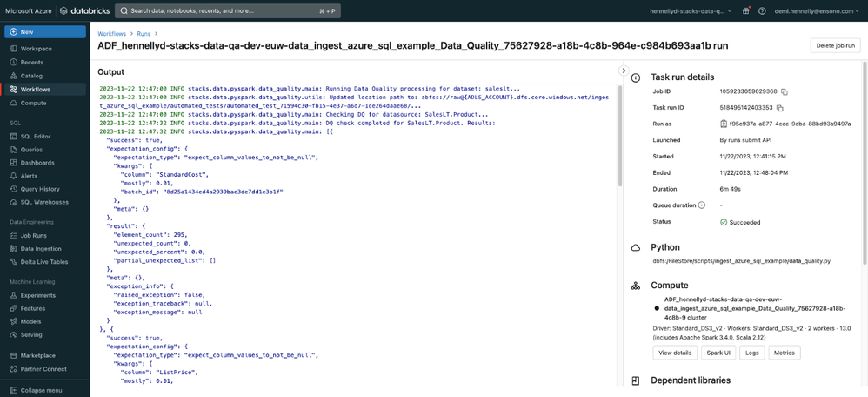This screenshot has height=397, width=868.
Task: Click the output log vertical scrollbar
Action: pos(620,137)
